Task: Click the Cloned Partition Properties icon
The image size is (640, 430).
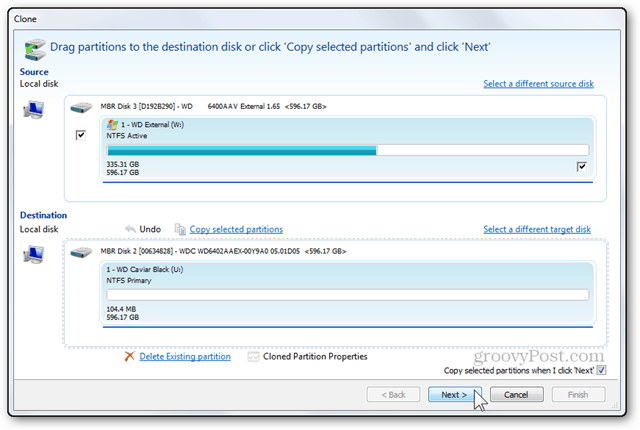Action: pyautogui.click(x=253, y=357)
